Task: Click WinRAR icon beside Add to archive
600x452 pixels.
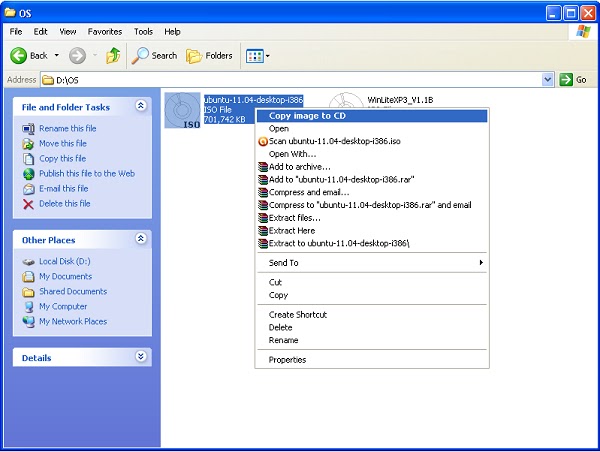Action: tap(263, 167)
